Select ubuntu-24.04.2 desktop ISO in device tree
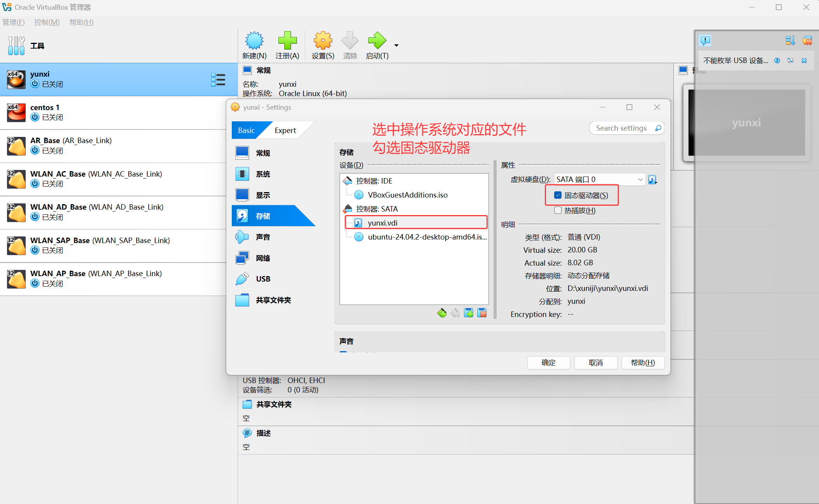 [427, 237]
